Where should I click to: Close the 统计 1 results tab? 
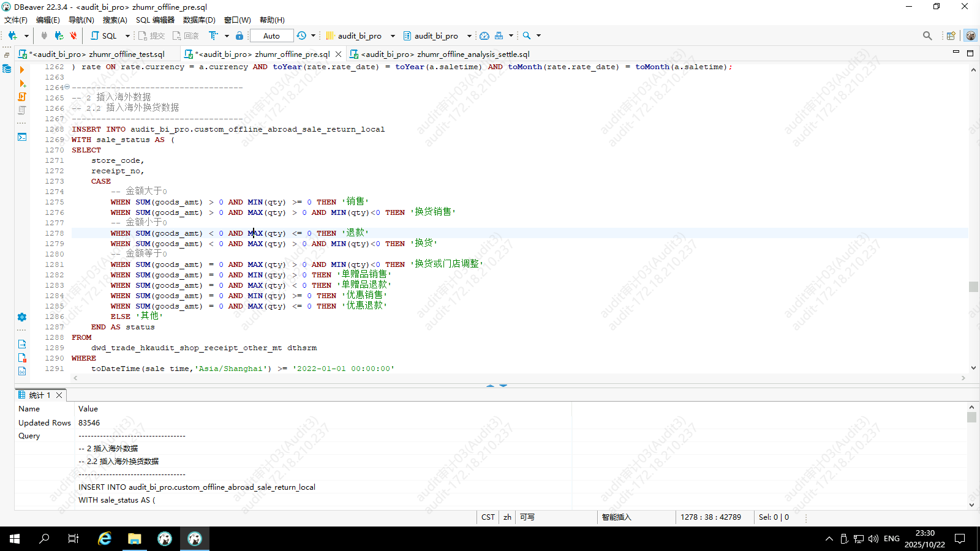coord(59,395)
